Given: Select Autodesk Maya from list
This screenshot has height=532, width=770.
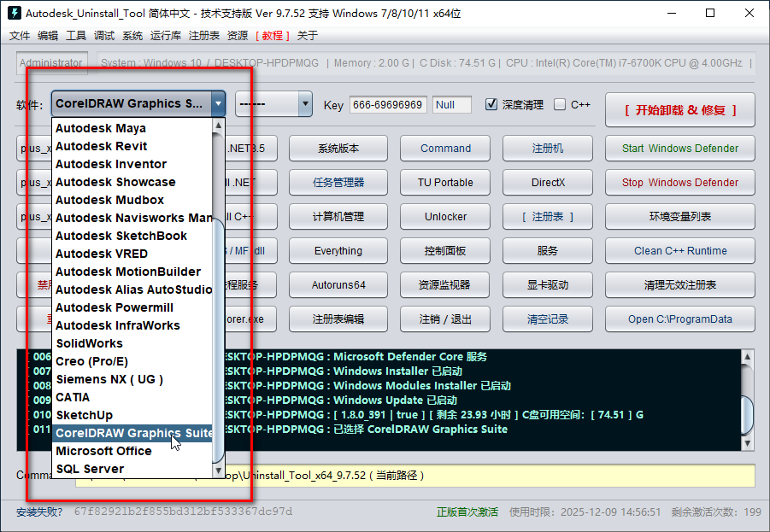Looking at the screenshot, I should (x=132, y=128).
